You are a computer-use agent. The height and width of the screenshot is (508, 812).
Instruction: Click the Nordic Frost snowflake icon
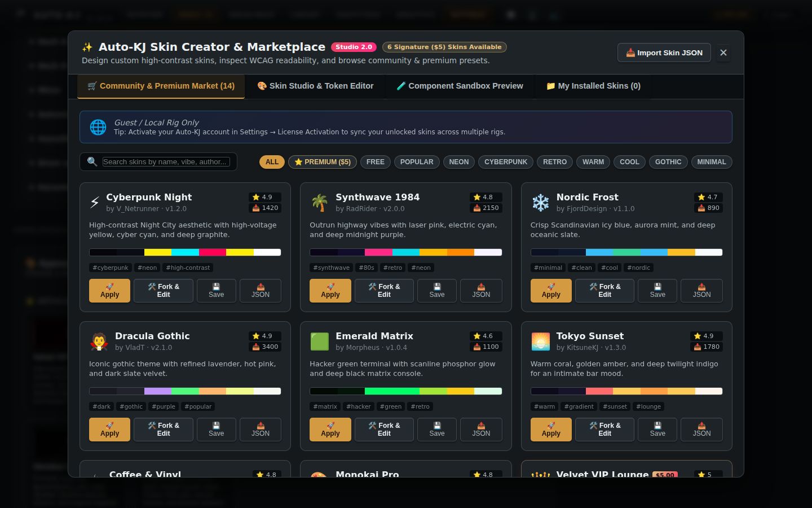(x=541, y=202)
